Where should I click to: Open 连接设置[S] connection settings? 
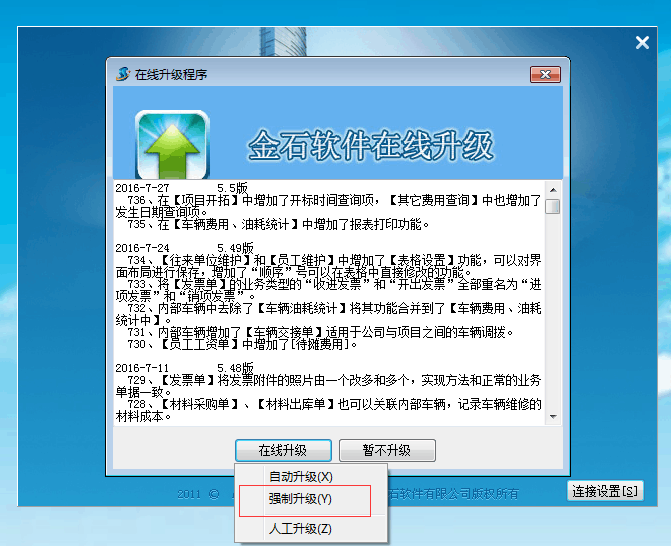point(606,491)
